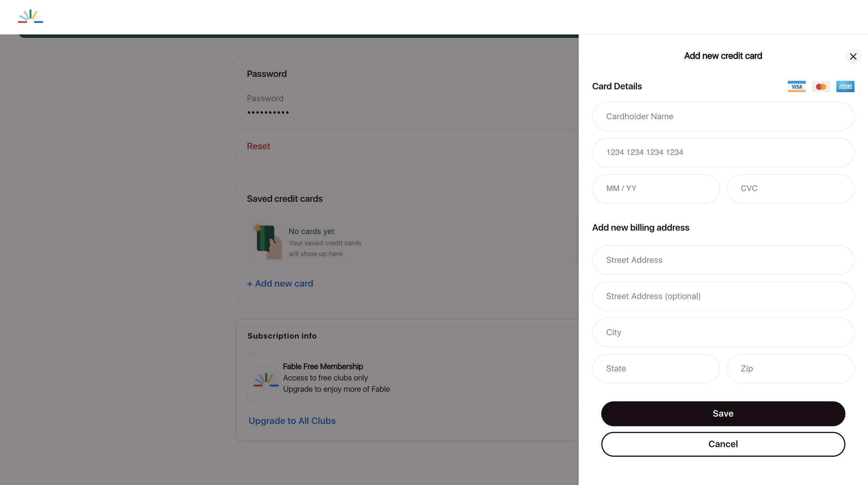Click the Street Address (optional) field

[x=723, y=296]
